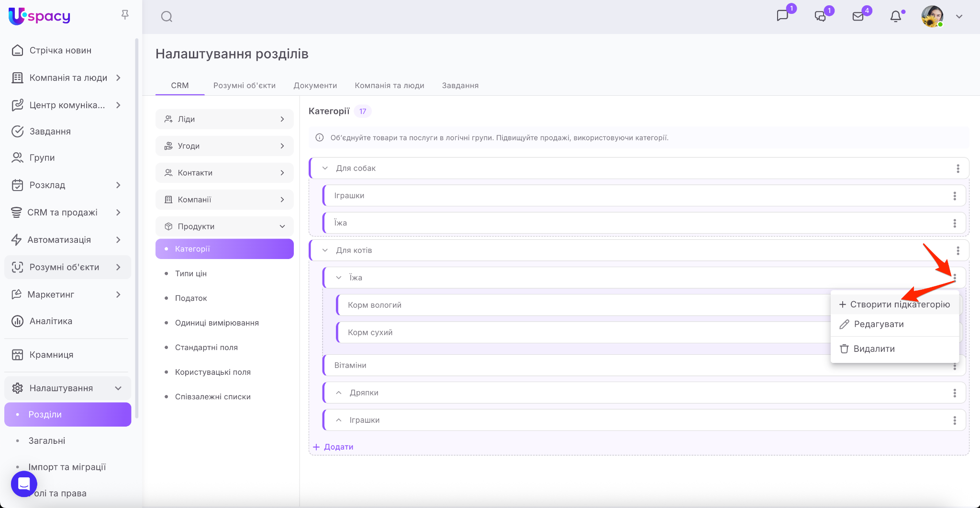Click the user avatar picture
Image resolution: width=980 pixels, height=508 pixels.
932,16
